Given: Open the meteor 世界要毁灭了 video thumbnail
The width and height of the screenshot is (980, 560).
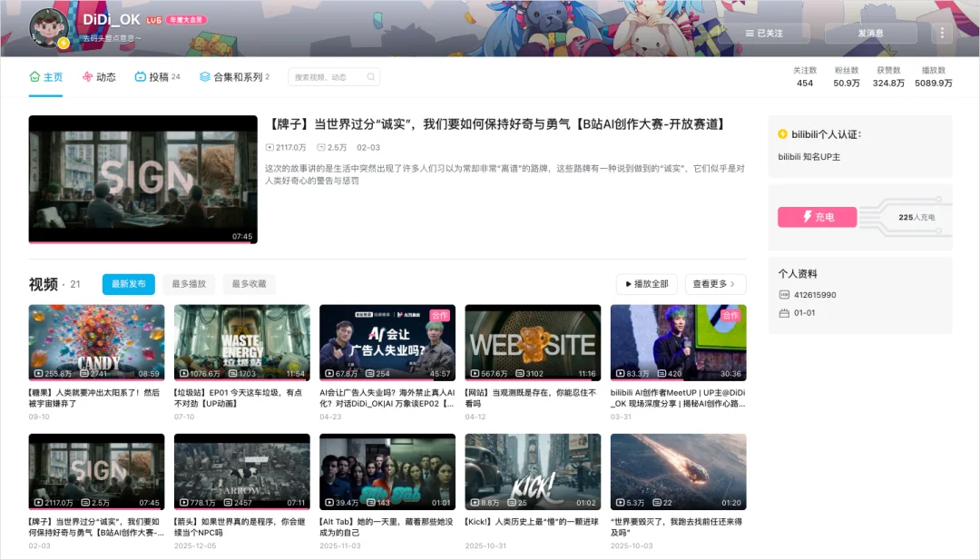Looking at the screenshot, I should coord(678,472).
